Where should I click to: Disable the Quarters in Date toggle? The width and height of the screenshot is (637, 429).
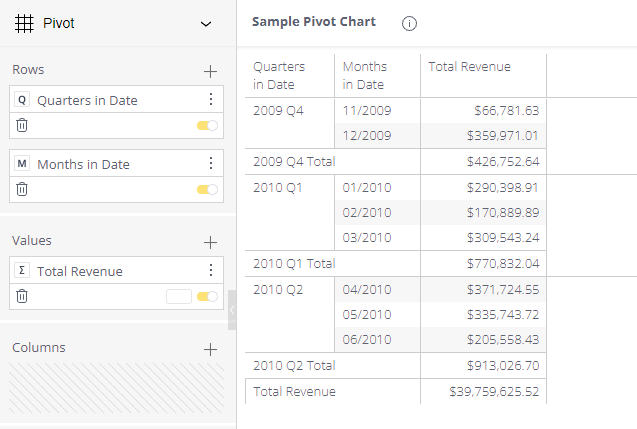click(207, 126)
